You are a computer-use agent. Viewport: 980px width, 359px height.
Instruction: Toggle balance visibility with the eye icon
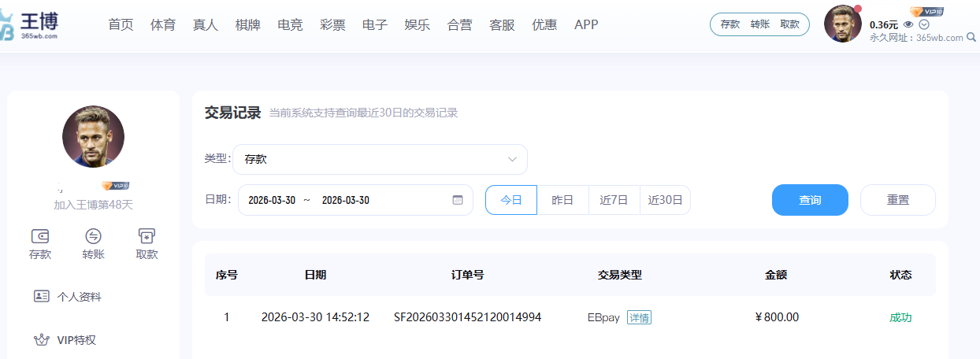point(908,24)
